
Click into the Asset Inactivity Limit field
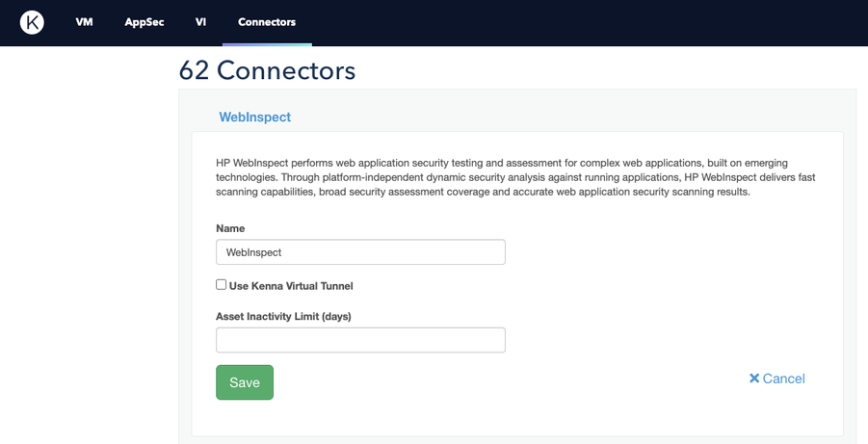[360, 340]
